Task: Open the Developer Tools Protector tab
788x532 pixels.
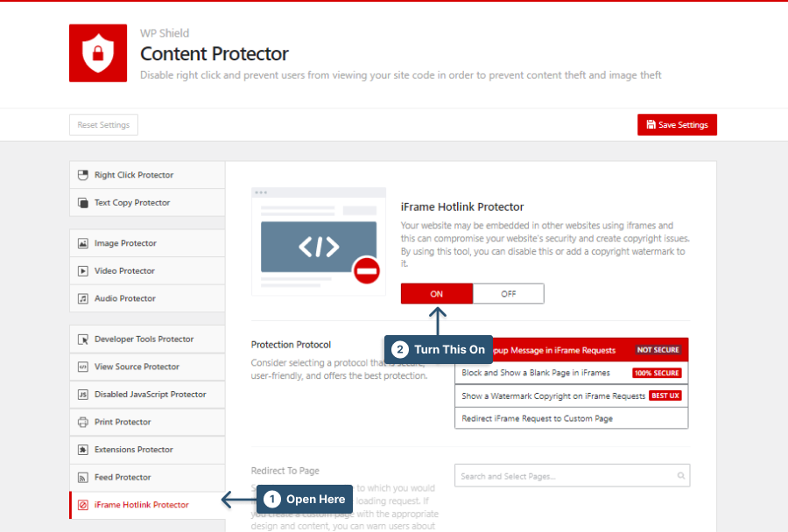Action: click(x=147, y=339)
